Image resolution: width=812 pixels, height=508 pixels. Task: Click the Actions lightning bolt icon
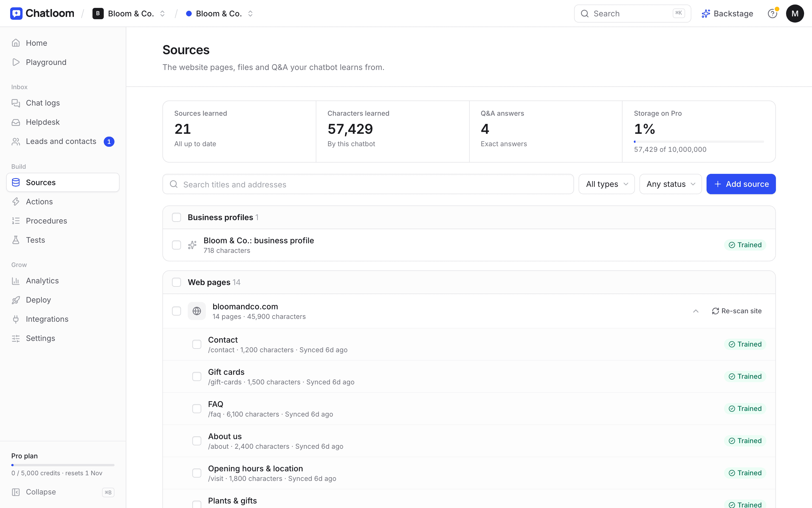coord(16,202)
